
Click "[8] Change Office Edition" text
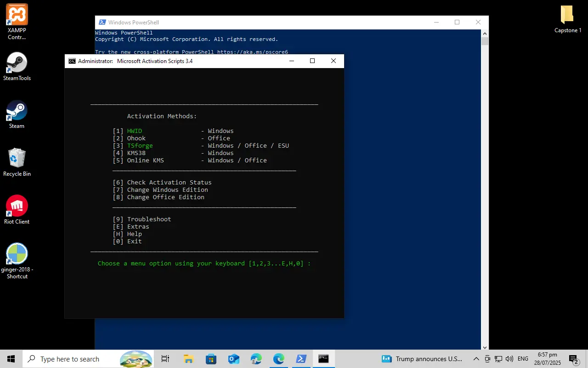pyautogui.click(x=158, y=197)
